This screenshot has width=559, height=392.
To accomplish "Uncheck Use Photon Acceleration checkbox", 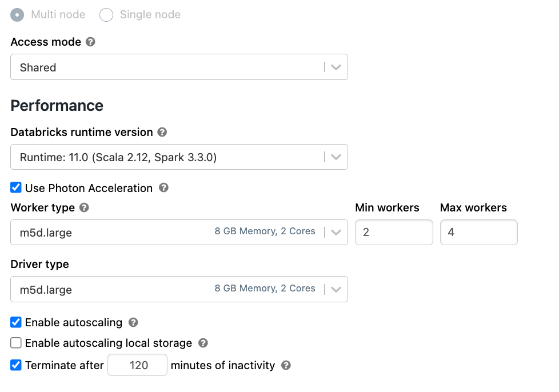I will tap(16, 188).
